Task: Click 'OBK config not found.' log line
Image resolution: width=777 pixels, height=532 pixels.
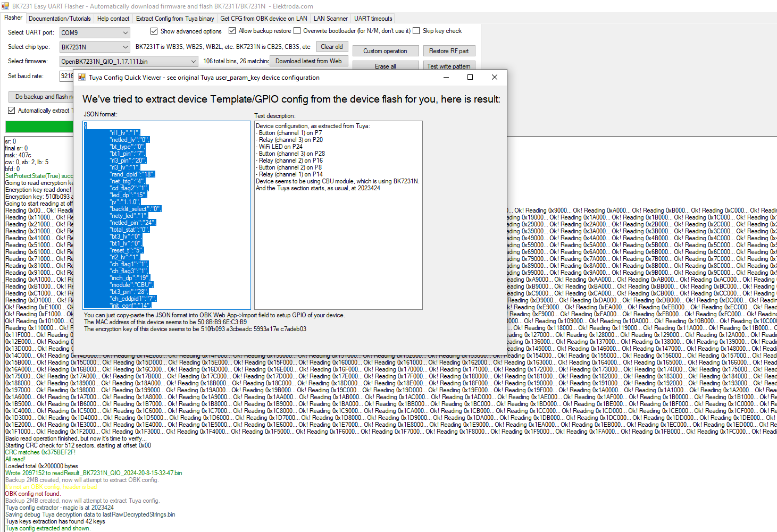Action: pos(33,494)
